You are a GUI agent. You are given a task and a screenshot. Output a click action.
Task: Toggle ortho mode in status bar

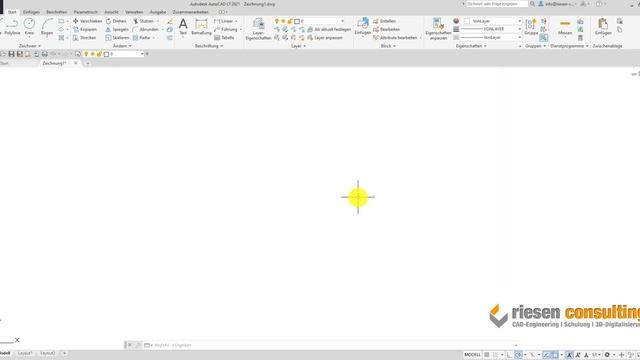509,355
